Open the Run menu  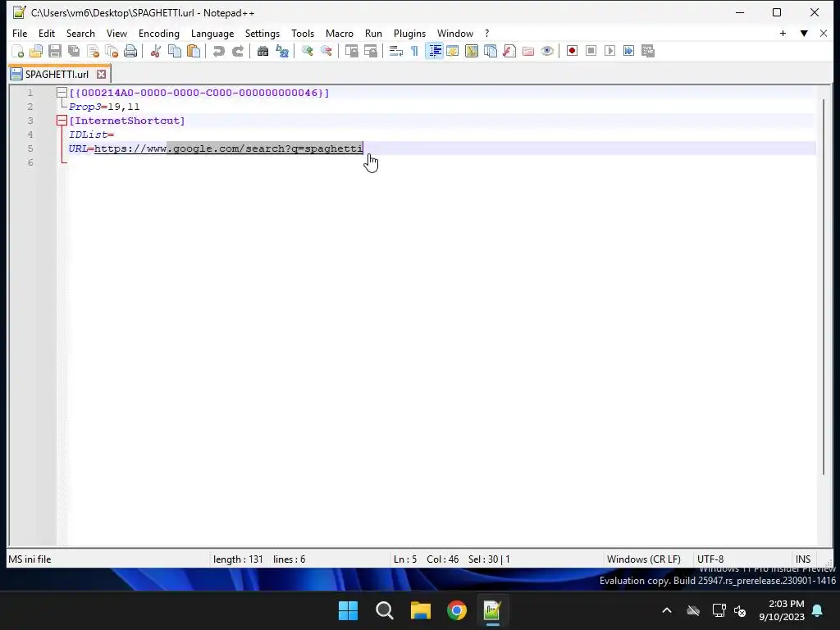coord(373,33)
